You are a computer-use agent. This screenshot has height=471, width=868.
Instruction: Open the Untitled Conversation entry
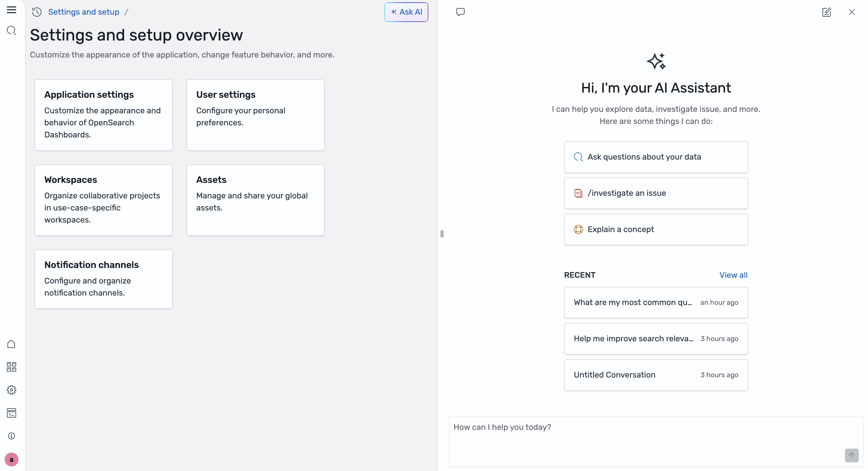pos(656,375)
